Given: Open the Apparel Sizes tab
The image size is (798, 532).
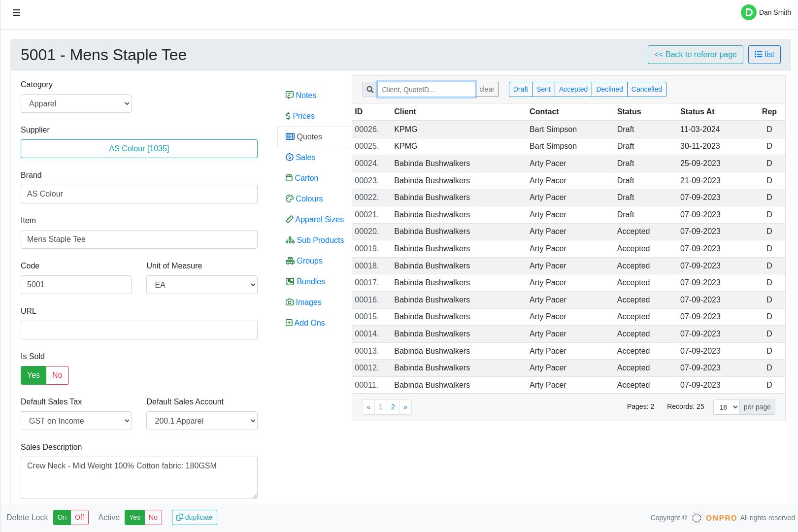Looking at the screenshot, I should [315, 219].
